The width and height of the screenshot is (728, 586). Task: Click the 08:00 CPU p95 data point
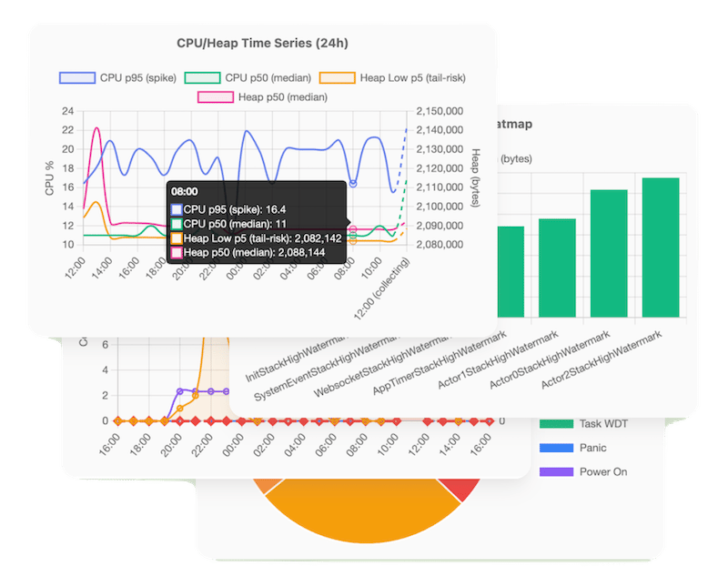pos(353,184)
